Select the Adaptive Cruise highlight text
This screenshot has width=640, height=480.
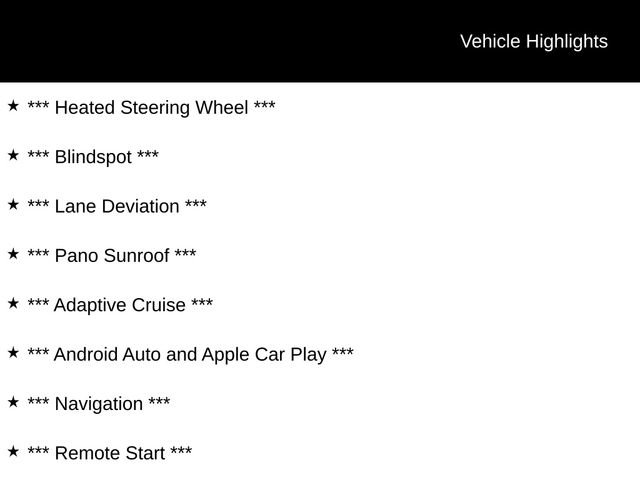[120, 305]
